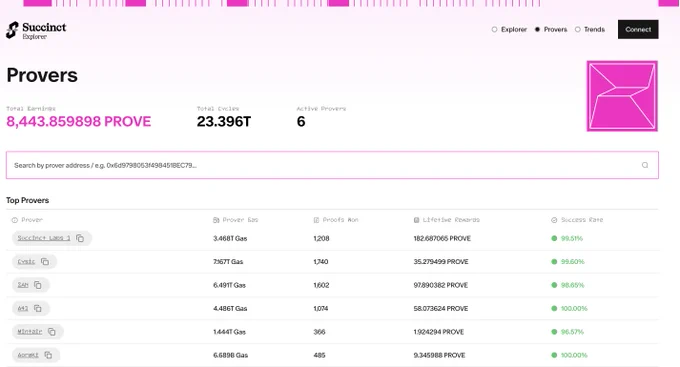The image size is (680, 367).
Task: Click the 96.57% success rate value
Action: (x=572, y=332)
